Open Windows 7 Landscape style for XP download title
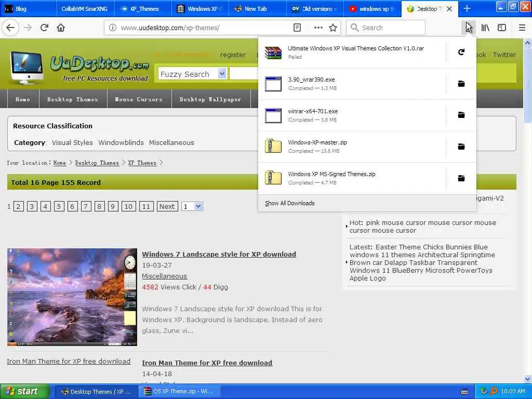The height and width of the screenshot is (399, 532). (219, 254)
